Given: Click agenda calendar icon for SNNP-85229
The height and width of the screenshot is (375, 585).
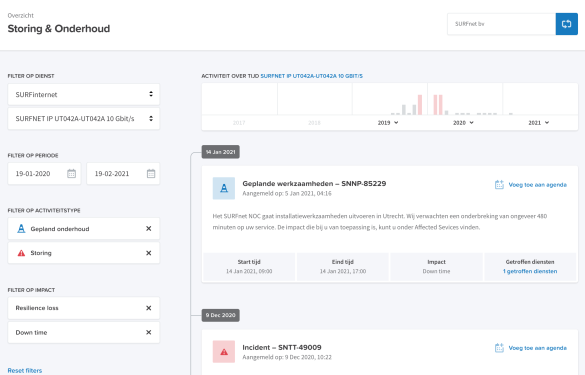Looking at the screenshot, I should (499, 184).
